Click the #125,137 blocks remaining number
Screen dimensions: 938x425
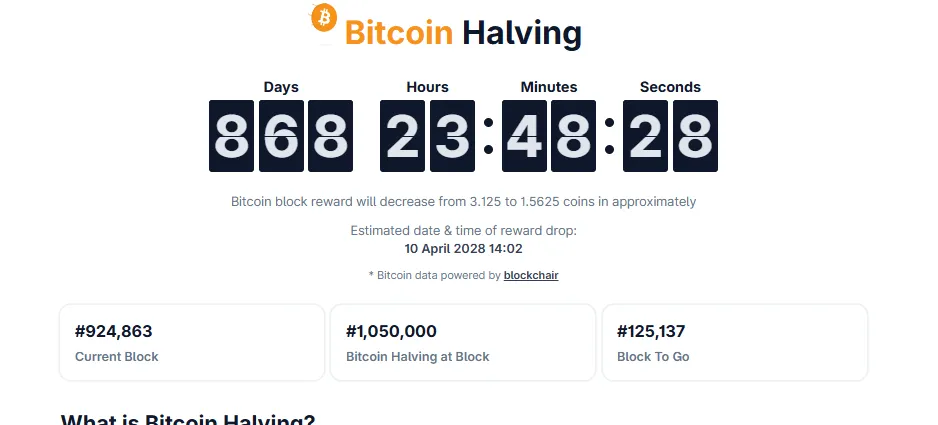point(651,332)
